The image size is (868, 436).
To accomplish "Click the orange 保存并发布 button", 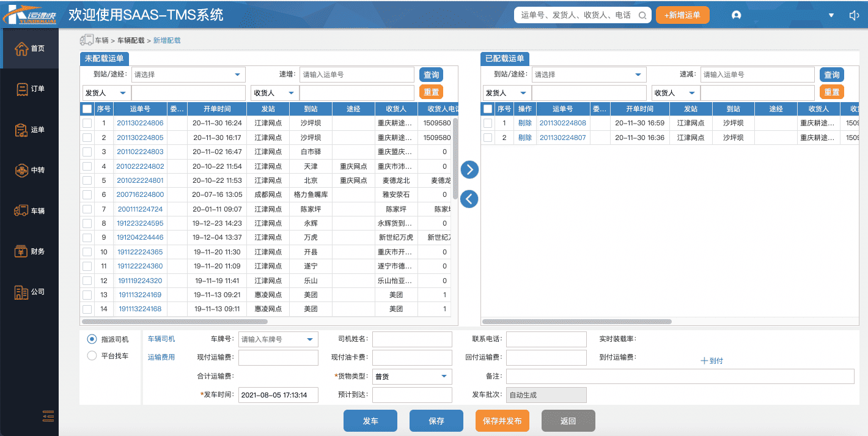I will pyautogui.click(x=502, y=421).
